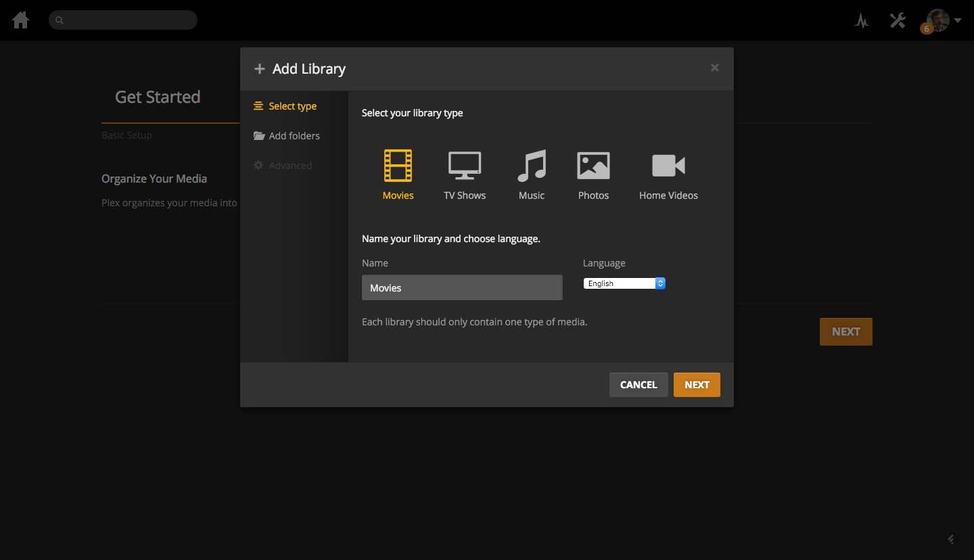
Task: Close the Add Library dialog
Action: coord(715,68)
